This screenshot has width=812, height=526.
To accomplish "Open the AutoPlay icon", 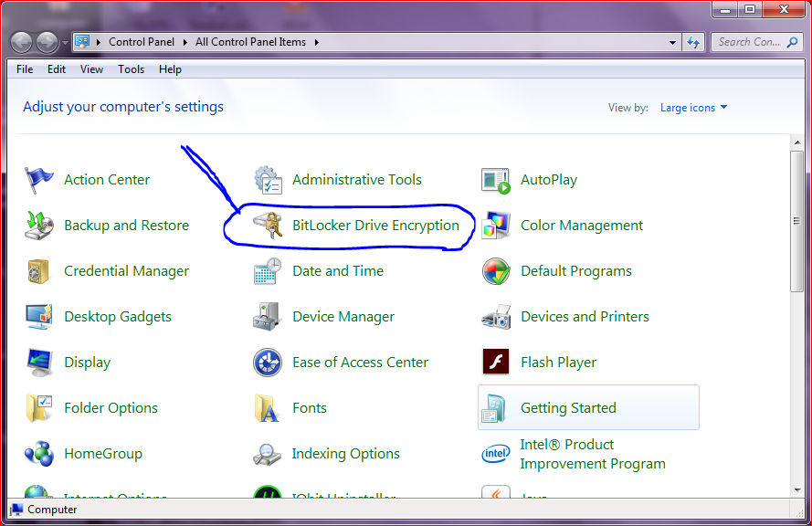I will (496, 180).
